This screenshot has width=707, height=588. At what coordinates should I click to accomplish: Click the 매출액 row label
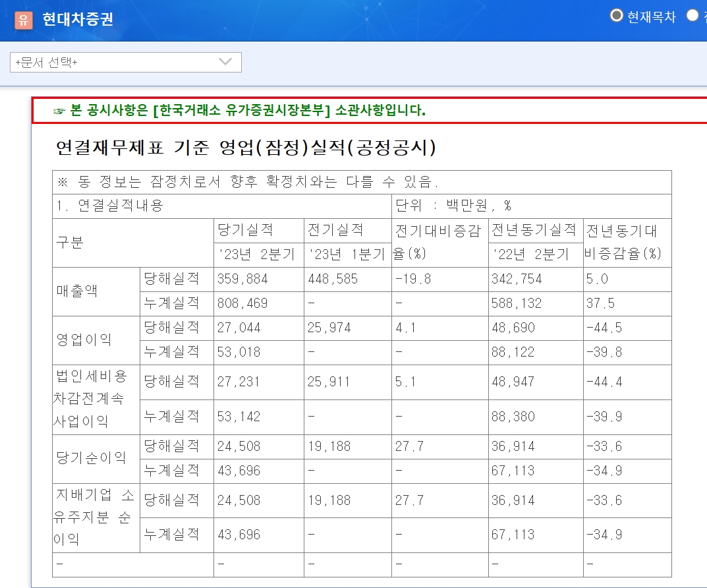click(71, 291)
